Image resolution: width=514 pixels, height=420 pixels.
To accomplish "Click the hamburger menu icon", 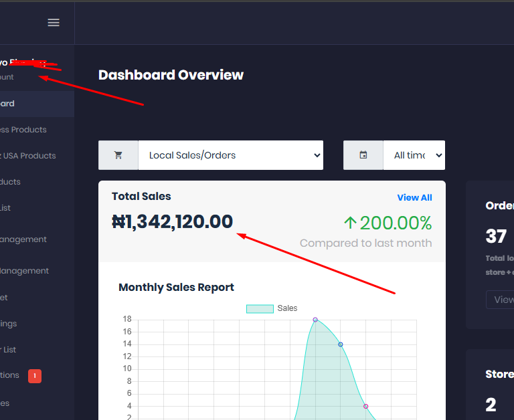I will click(x=54, y=22).
